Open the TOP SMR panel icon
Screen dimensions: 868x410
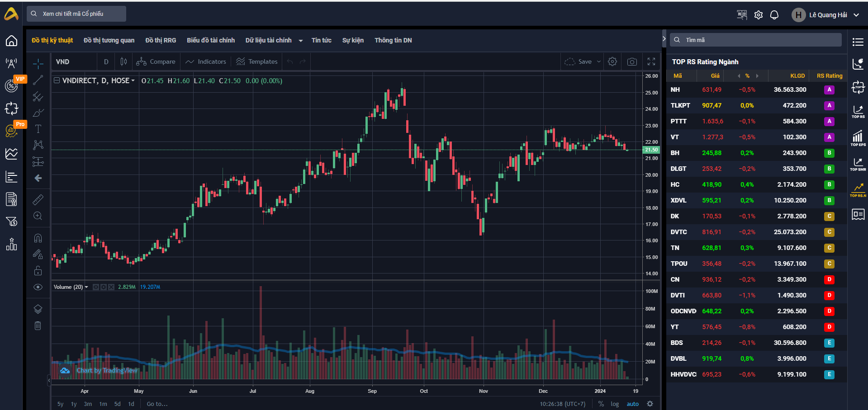click(858, 164)
